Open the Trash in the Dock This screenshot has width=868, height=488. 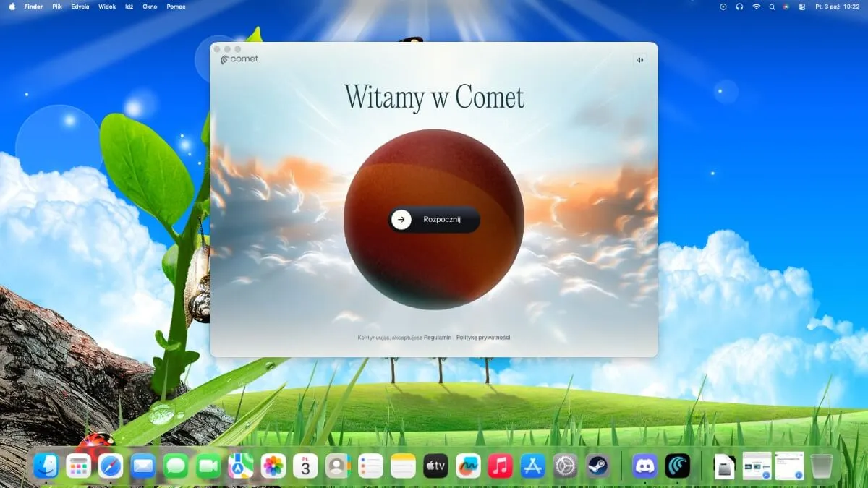(822, 466)
